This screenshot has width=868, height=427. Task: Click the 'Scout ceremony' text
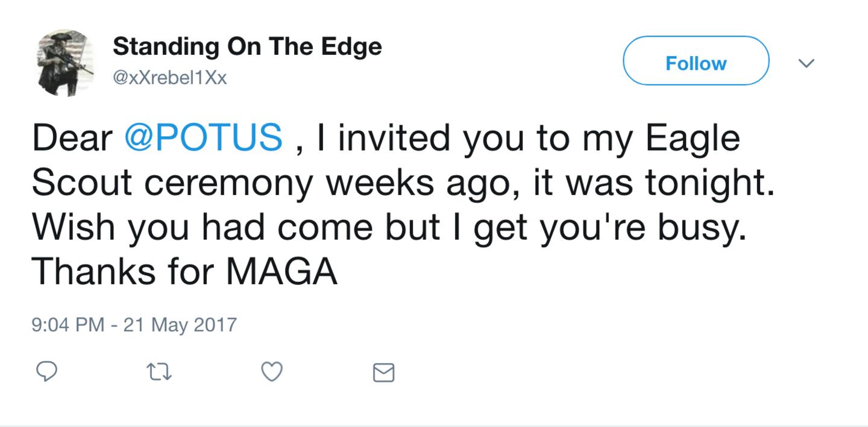(172, 183)
